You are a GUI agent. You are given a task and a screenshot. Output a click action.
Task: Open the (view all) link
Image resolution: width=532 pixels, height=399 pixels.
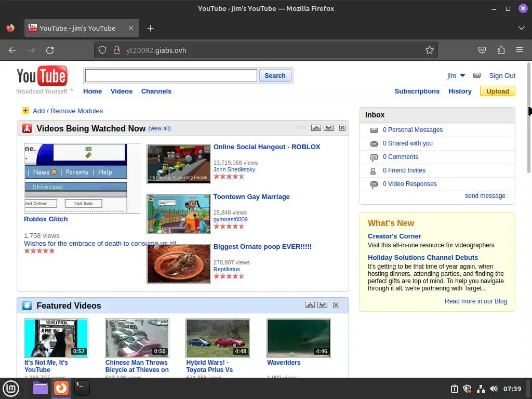pos(159,129)
